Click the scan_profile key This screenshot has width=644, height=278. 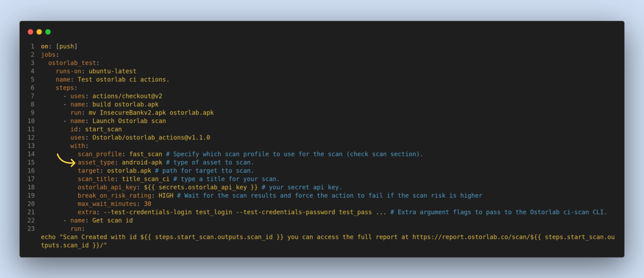pyautogui.click(x=100, y=154)
